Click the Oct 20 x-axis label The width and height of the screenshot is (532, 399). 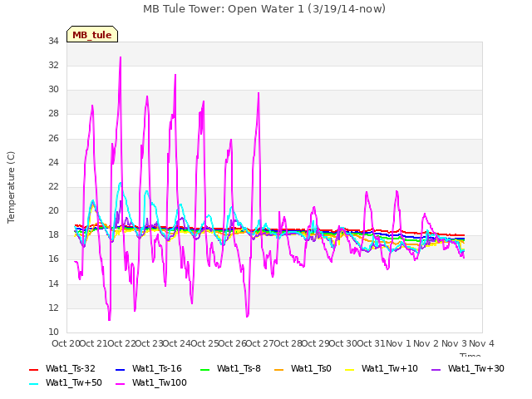(66, 343)
